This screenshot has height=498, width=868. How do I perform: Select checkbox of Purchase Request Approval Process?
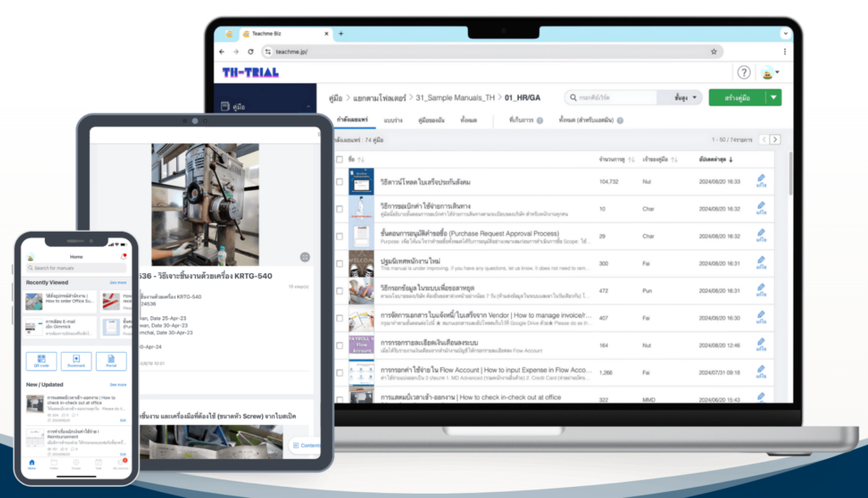339,236
